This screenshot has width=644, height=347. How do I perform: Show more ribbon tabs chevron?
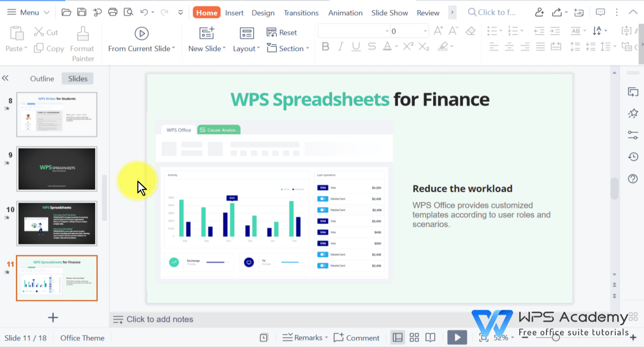452,12
